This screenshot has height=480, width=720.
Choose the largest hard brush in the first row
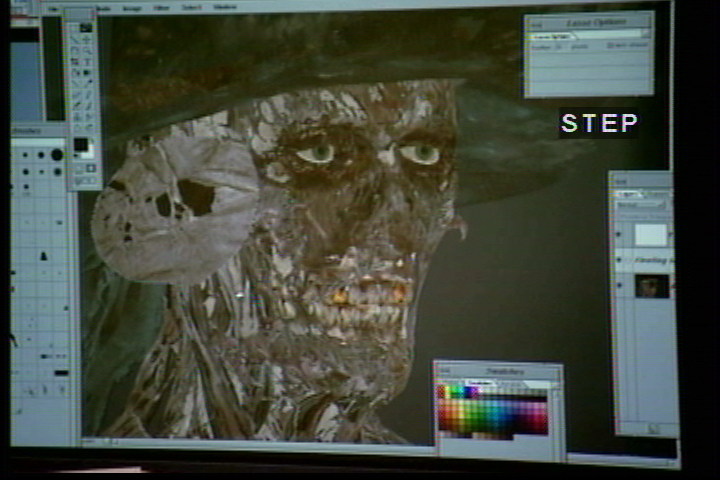point(57,155)
